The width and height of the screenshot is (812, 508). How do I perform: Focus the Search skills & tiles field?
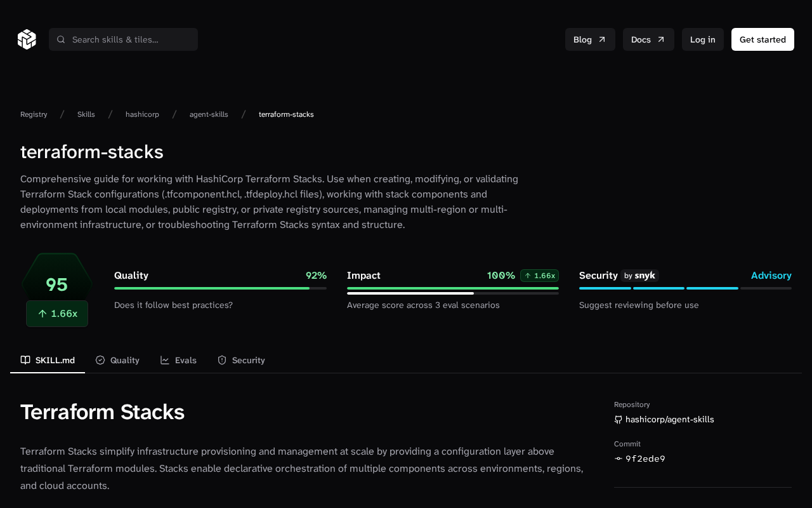(x=123, y=39)
